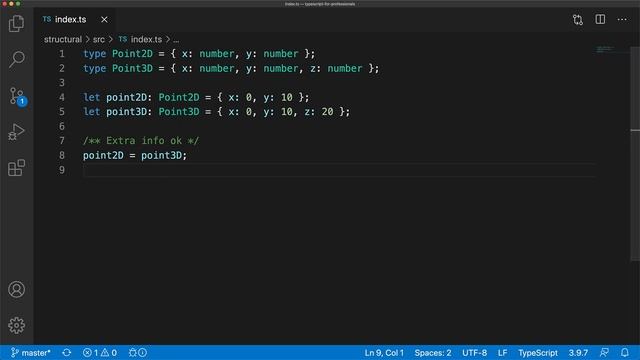Open the breadcrumb symbol ellipsis
The image size is (640, 360).
176,40
